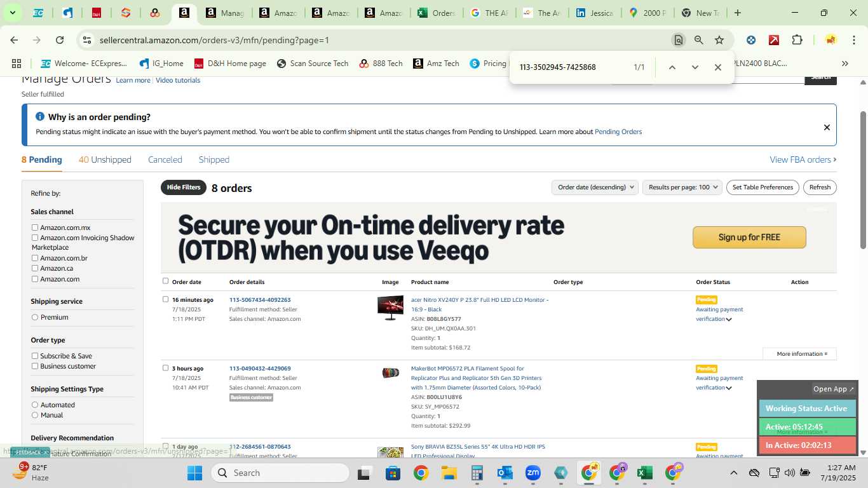
Task: Bookmark this page with the star icon
Action: [x=719, y=40]
